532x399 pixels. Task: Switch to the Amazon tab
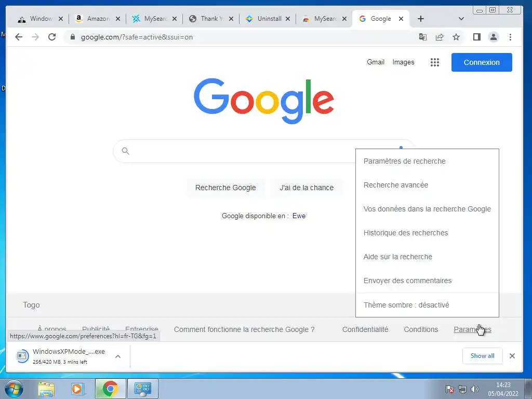97,19
